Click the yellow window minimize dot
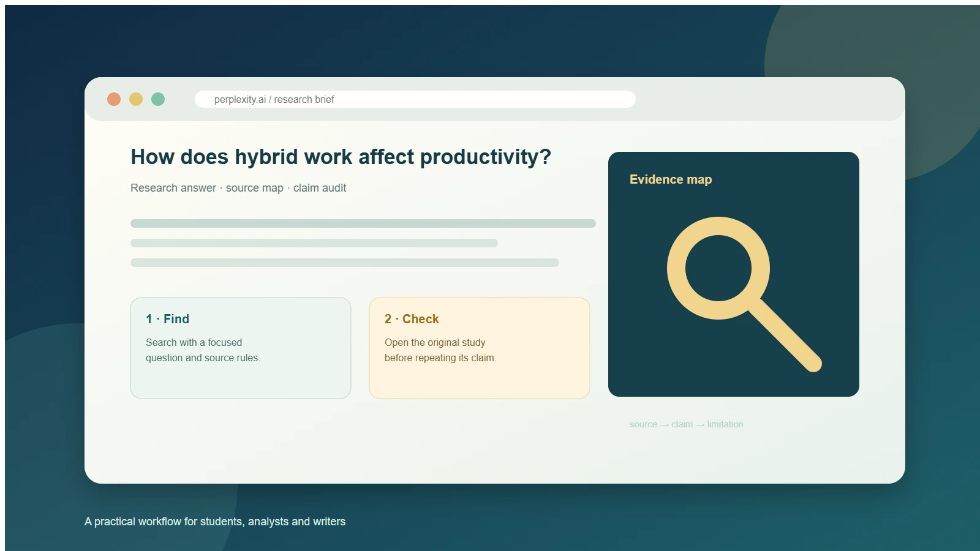Screen dimensions: 980x551 (x=136, y=99)
